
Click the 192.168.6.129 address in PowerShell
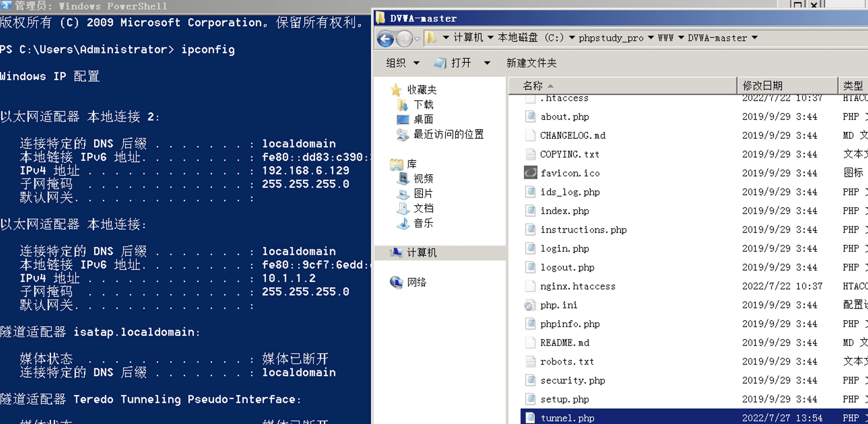click(x=306, y=171)
